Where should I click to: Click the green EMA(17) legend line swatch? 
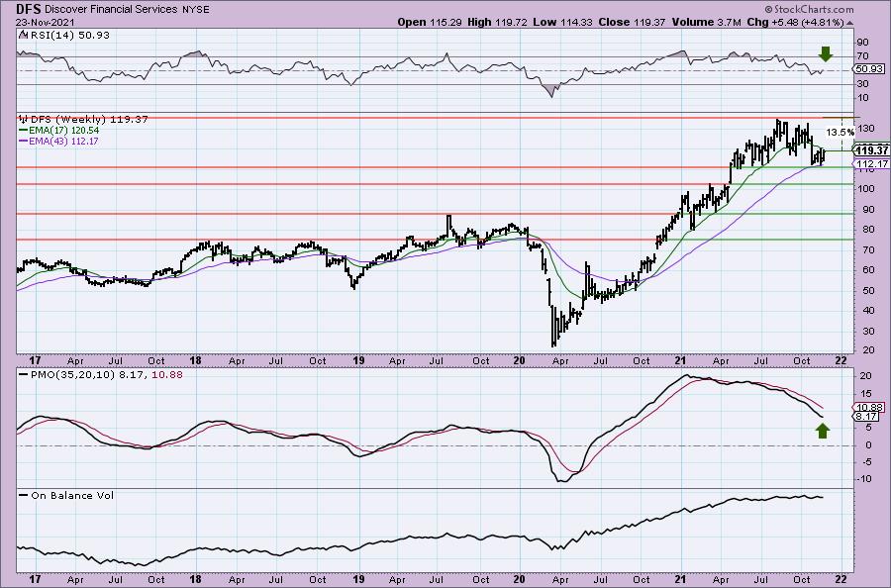pyautogui.click(x=23, y=130)
